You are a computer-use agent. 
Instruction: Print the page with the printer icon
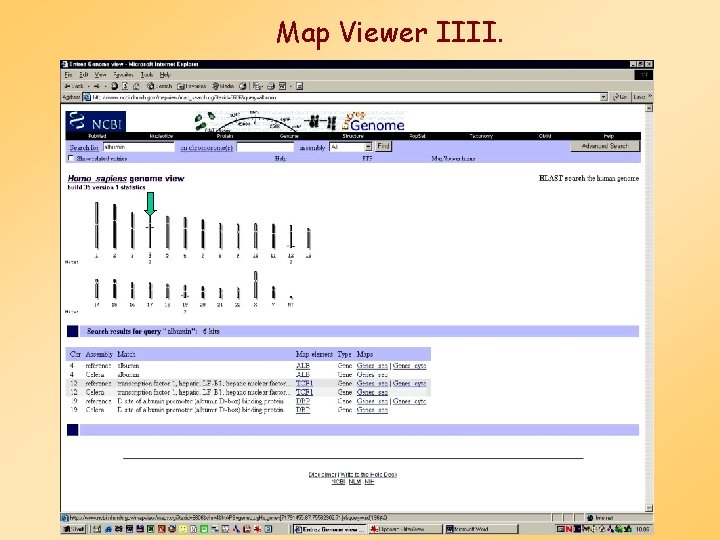coord(271,86)
